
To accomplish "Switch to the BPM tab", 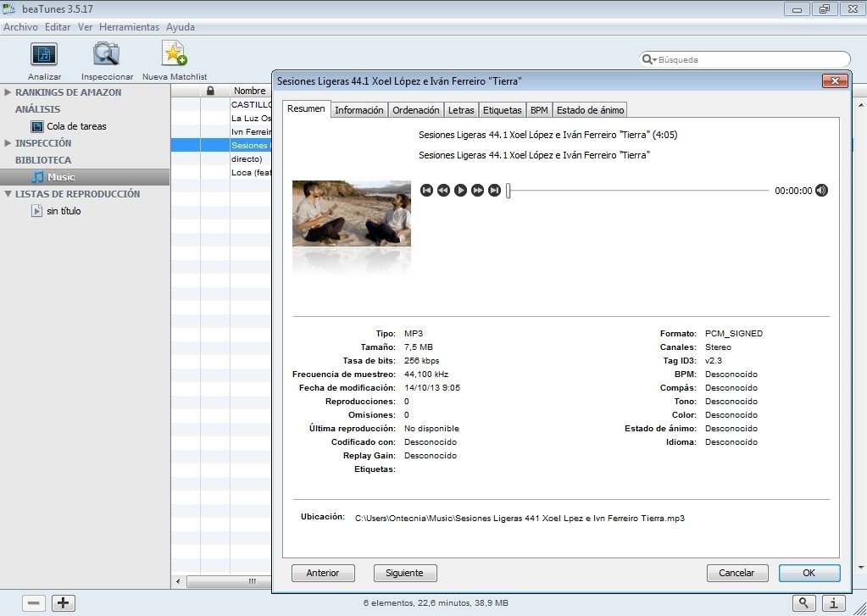I will [x=539, y=110].
